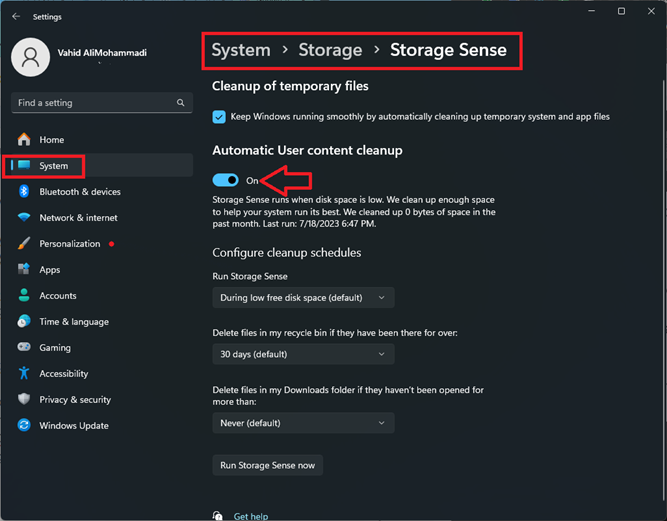This screenshot has width=667, height=521.
Task: Click the back arrow in Settings title bar
Action: click(x=16, y=17)
